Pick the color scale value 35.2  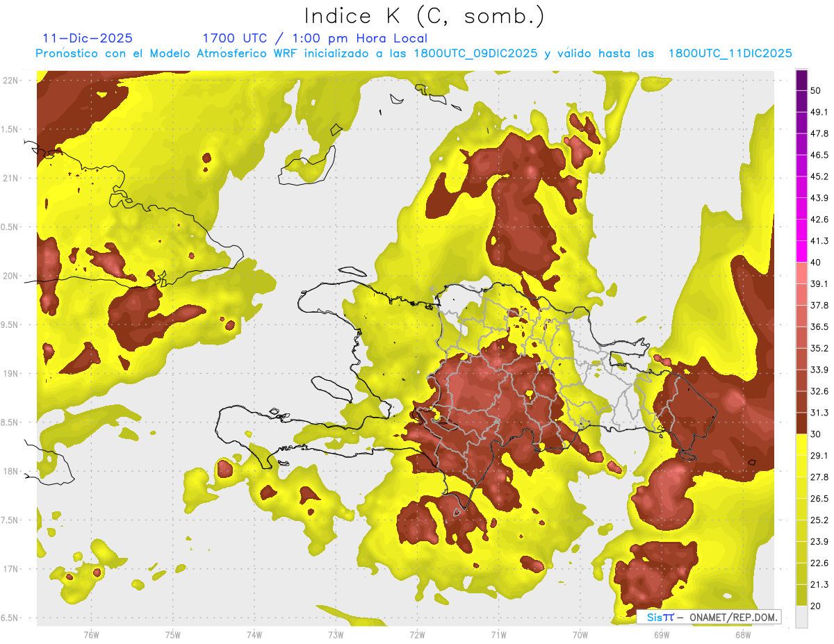(819, 348)
